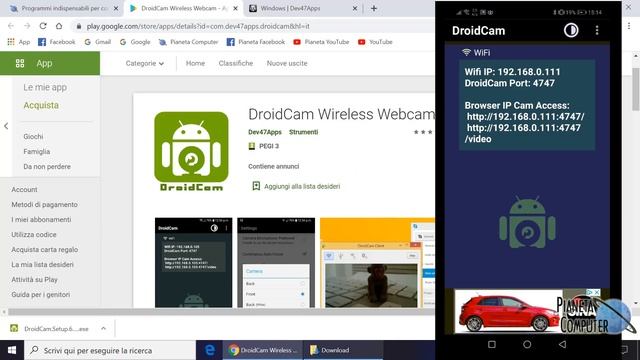Close the Windows Dev47Apps tab
This screenshot has width=640, height=360.
355,8
